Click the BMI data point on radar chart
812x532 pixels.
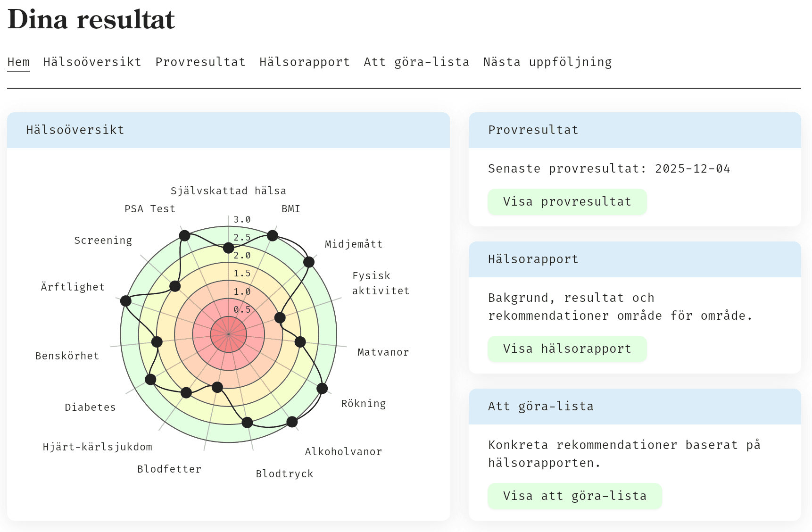click(273, 235)
